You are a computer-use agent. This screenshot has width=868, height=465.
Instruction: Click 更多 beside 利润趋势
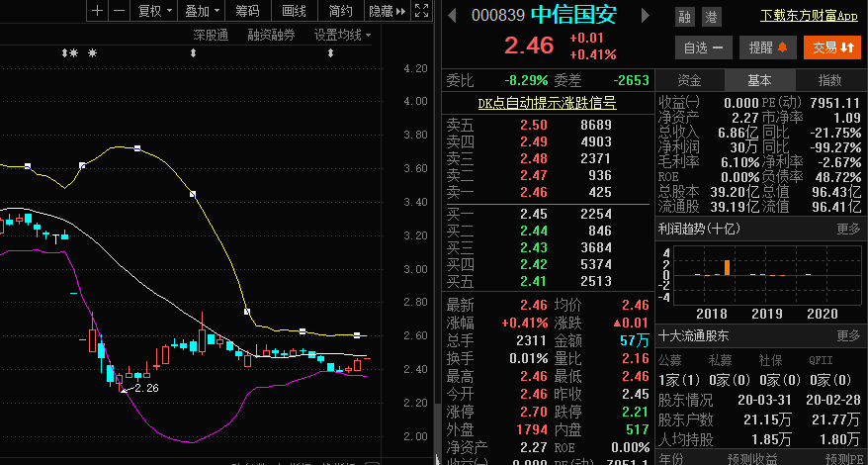click(848, 229)
